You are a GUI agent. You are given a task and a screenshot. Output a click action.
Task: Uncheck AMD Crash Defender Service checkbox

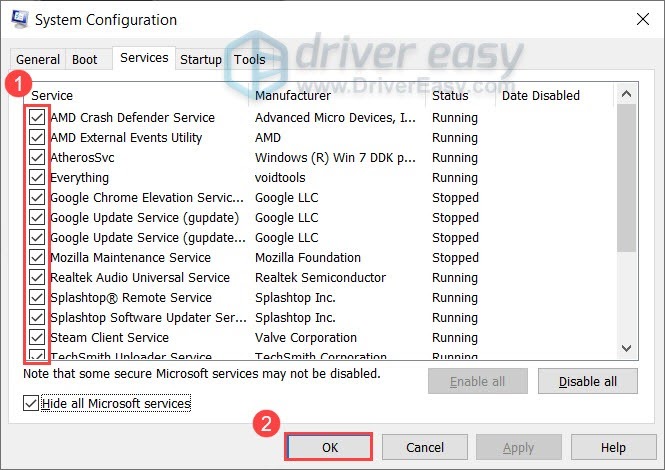[37, 118]
